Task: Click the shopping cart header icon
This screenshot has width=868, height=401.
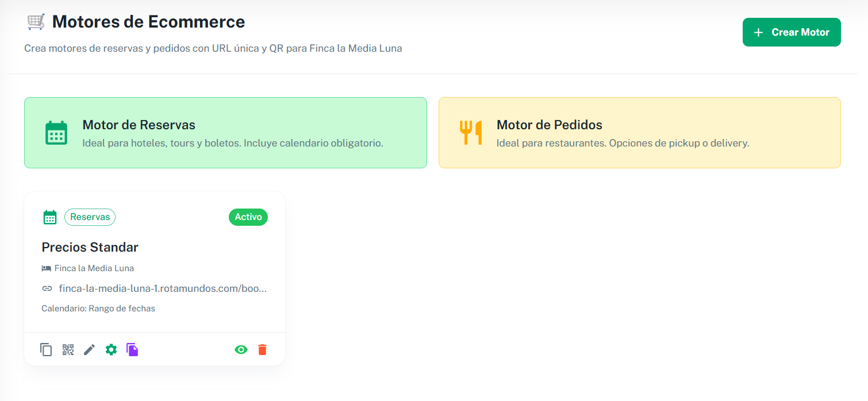Action: point(36,21)
